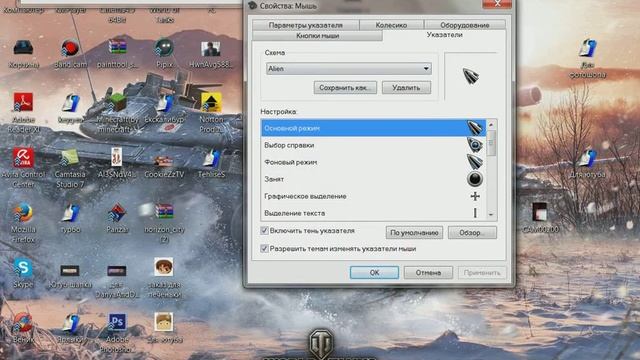Toggle Разрешить темам изменять указатели мыши checkbox
Screen dimensions: 640x360
(264, 249)
